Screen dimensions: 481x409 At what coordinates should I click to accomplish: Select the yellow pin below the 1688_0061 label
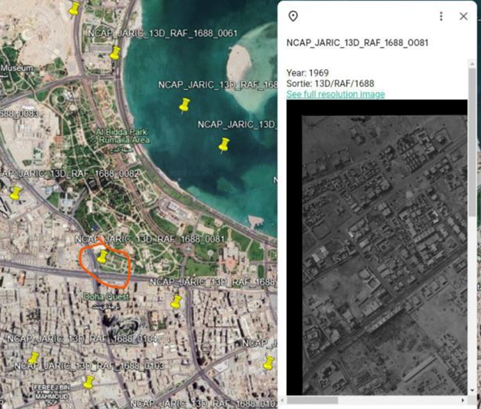(x=115, y=53)
